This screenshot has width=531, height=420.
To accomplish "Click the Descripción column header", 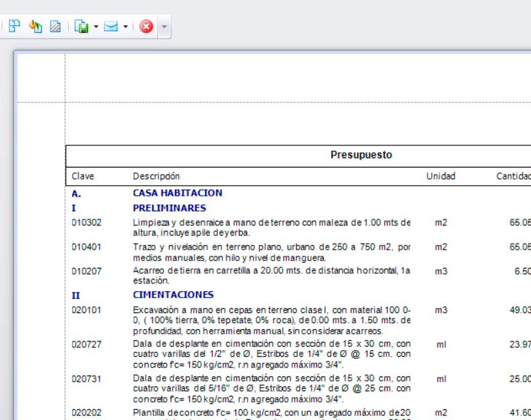I will (156, 176).
